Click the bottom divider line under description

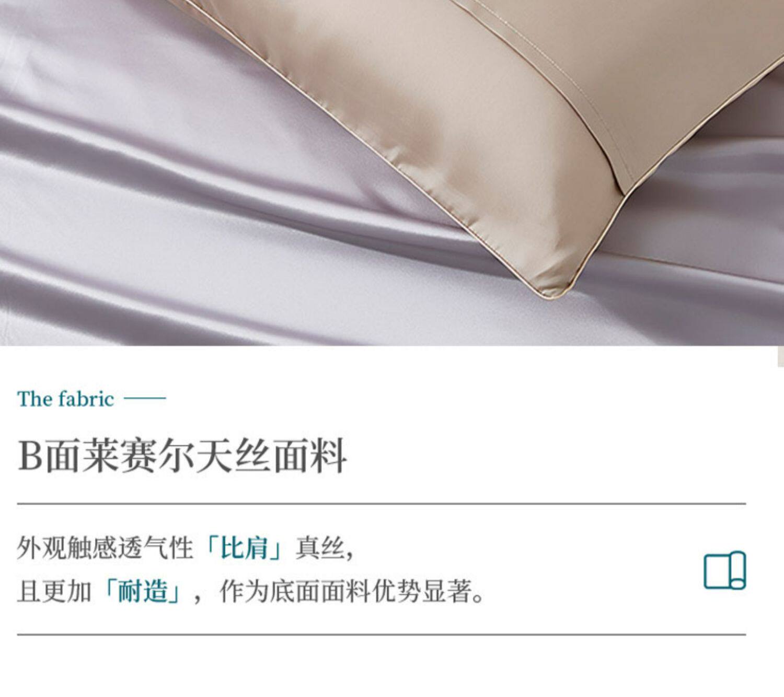(x=382, y=635)
